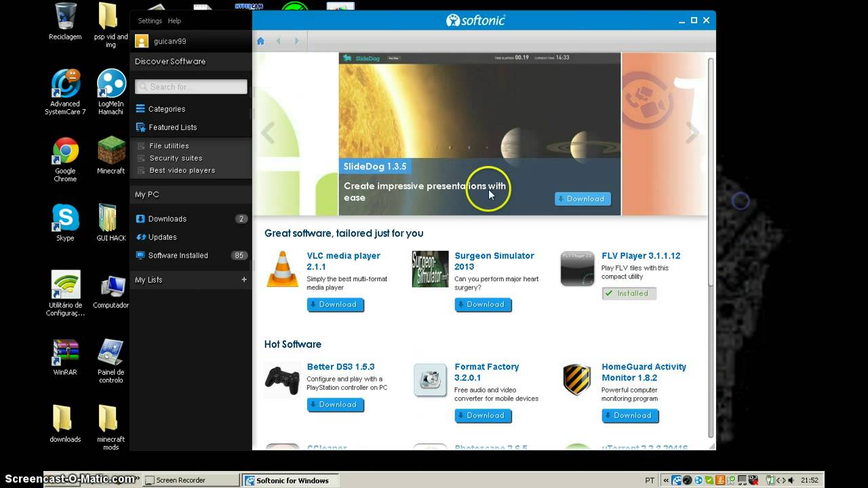
Task: Open Painel de controlo desktop icon
Action: (111, 361)
